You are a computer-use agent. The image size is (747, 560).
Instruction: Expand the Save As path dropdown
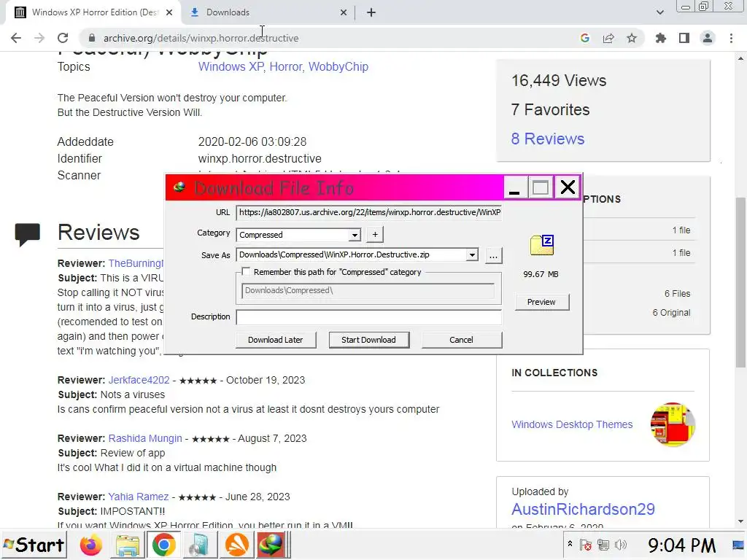click(x=472, y=254)
